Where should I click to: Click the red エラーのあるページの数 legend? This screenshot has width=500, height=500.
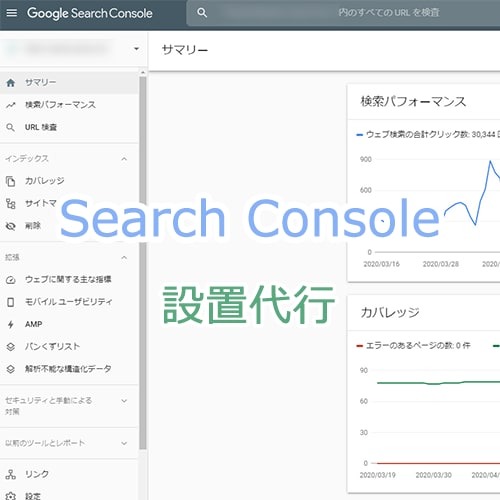point(413,346)
